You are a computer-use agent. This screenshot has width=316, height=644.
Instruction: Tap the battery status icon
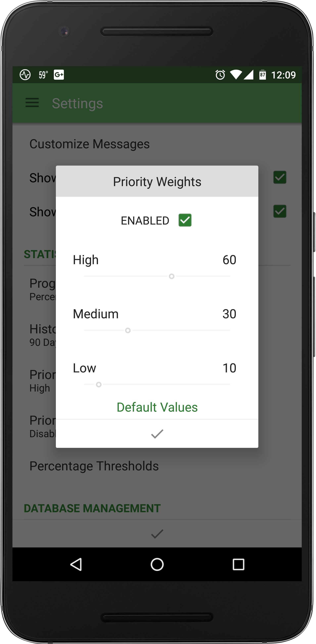(262, 75)
